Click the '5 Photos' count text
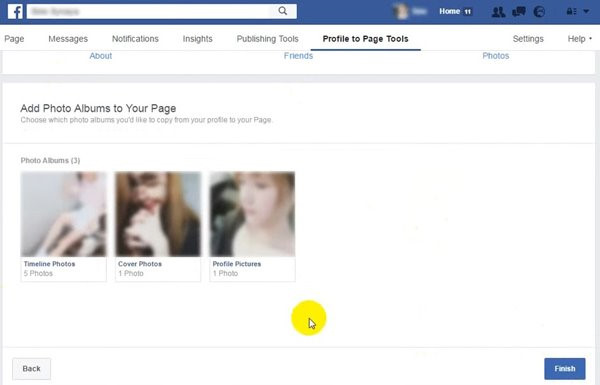This screenshot has width=600, height=385. (x=38, y=273)
